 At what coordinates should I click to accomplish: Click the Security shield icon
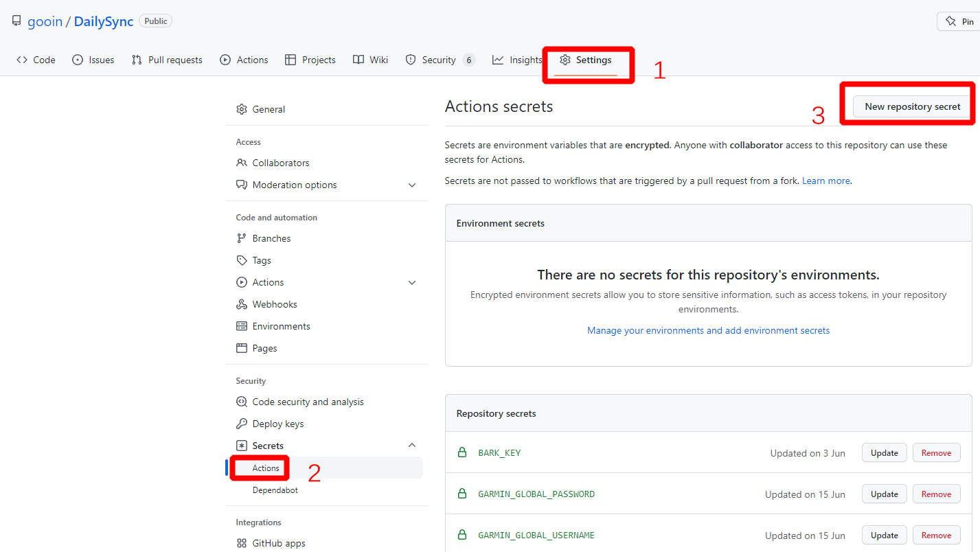coord(411,60)
